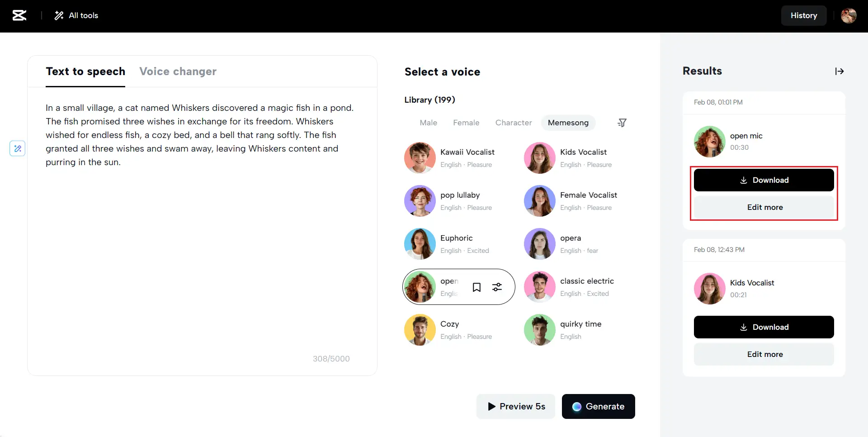Open the All tools menu
The image size is (868, 437).
tap(76, 15)
